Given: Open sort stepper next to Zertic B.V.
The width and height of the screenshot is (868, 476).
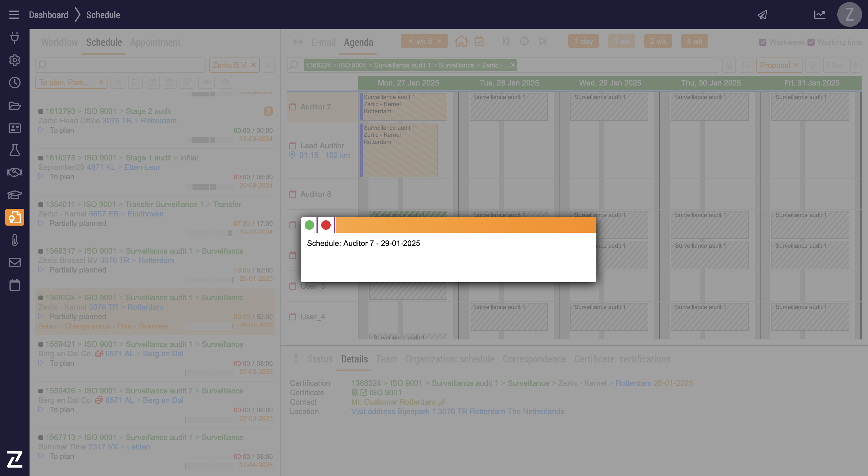Looking at the screenshot, I should (x=269, y=65).
